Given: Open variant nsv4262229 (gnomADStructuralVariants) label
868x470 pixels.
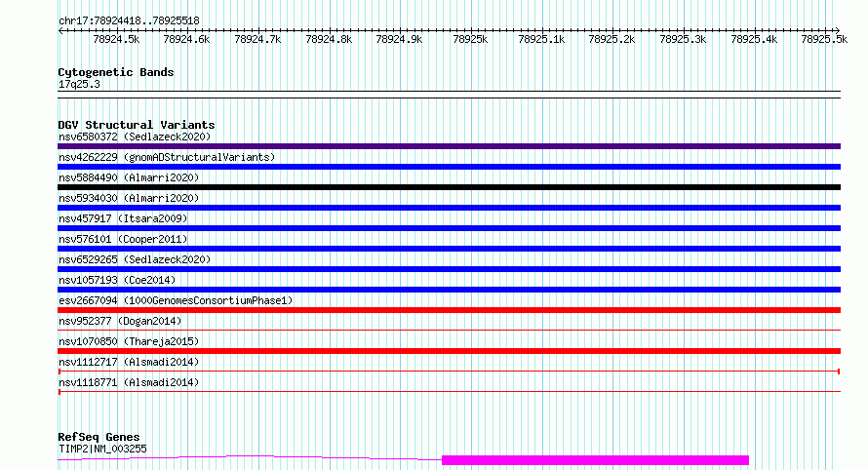Looking at the screenshot, I should [x=167, y=157].
